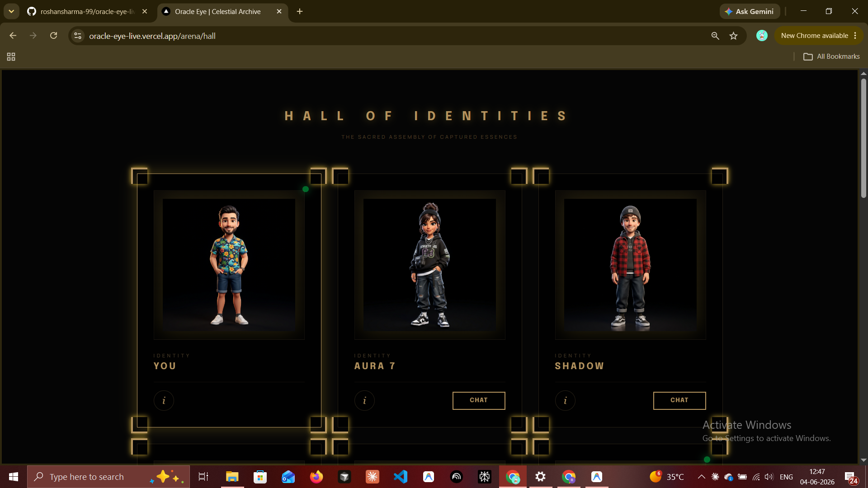Viewport: 868px width, 488px height.
Task: Start chat with AURA 7
Action: pyautogui.click(x=479, y=400)
